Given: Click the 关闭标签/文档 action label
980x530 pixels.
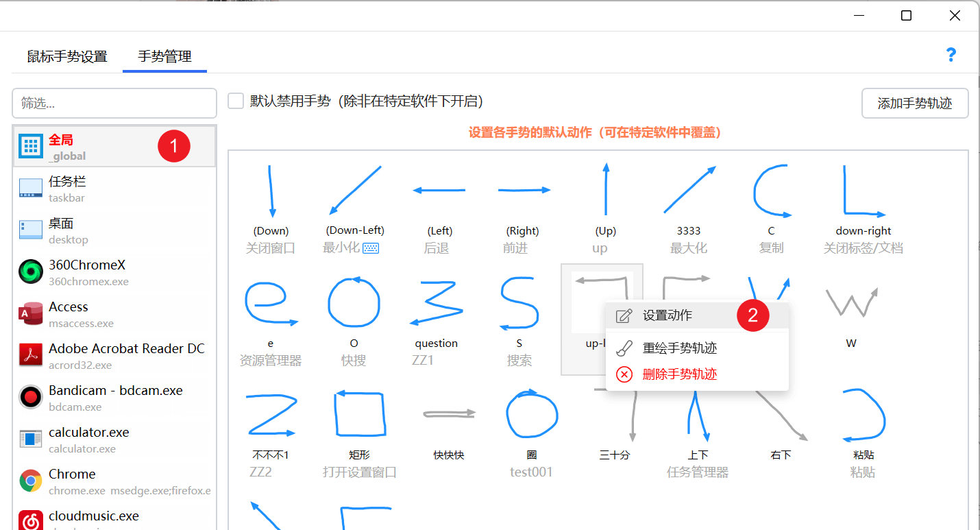Looking at the screenshot, I should 863,248.
